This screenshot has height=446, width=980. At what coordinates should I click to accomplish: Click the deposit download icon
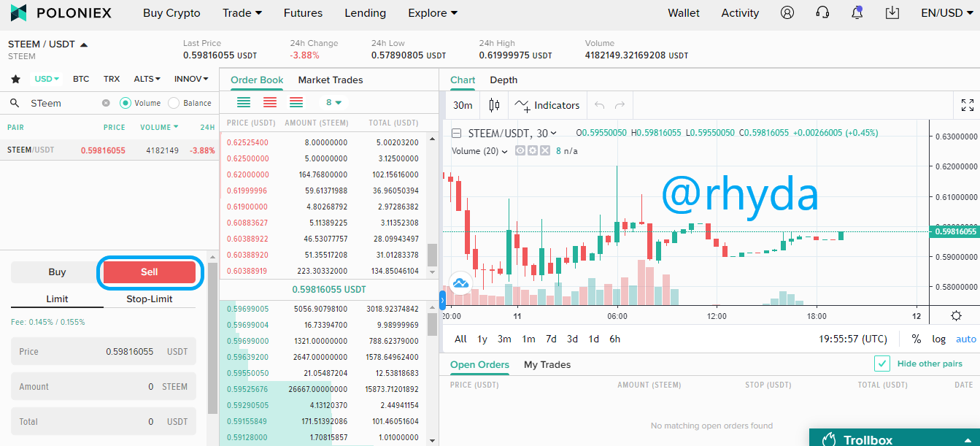pyautogui.click(x=892, y=12)
